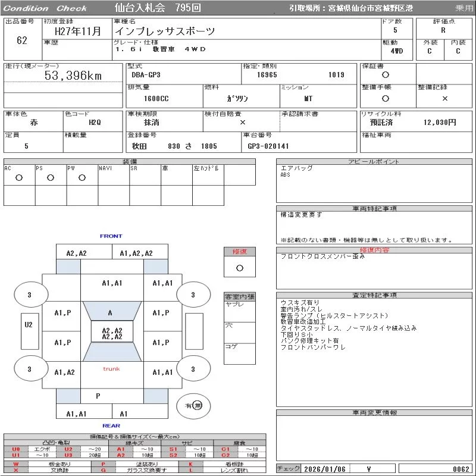Select the roof panel with A2,A2 marks
476x476 pixels.
[x=112, y=334]
